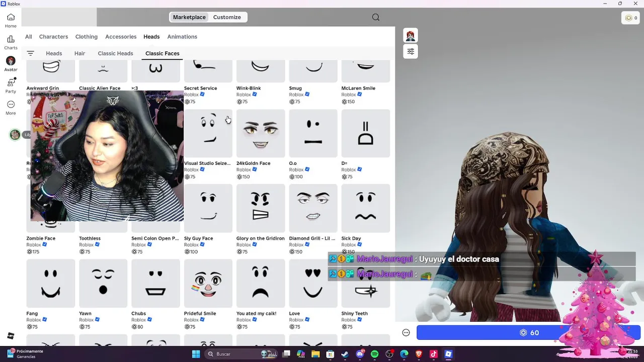This screenshot has height=362, width=644.
Task: Click the search magnifier icon
Action: [x=376, y=17]
